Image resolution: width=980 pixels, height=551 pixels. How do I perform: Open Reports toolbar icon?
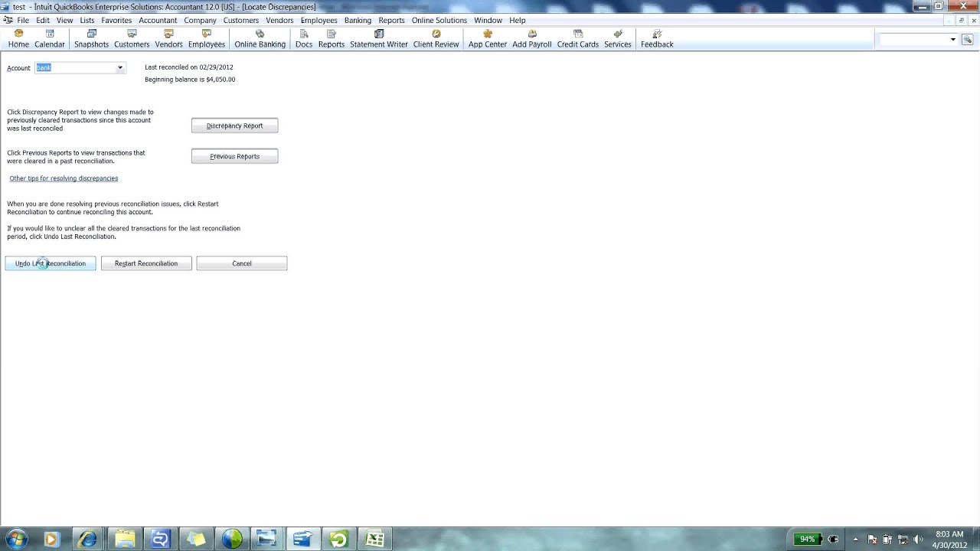coord(332,39)
